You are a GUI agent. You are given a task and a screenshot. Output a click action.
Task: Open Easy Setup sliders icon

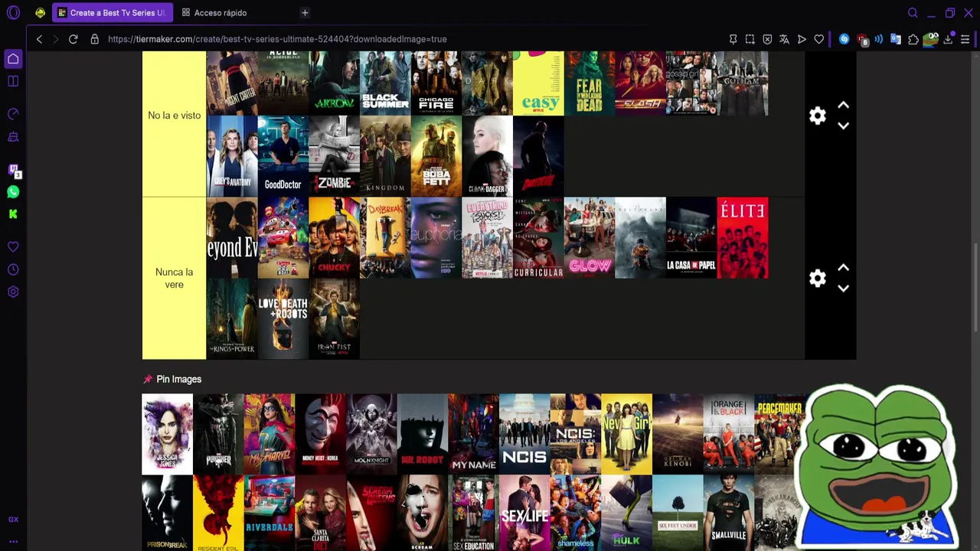(x=965, y=39)
